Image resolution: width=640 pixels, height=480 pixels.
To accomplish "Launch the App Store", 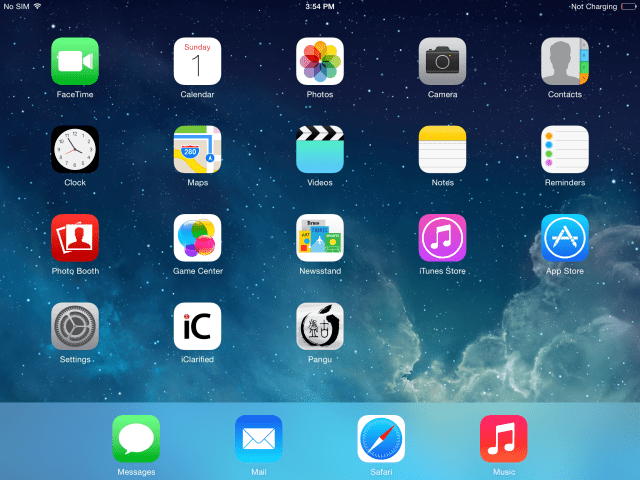I will (565, 238).
